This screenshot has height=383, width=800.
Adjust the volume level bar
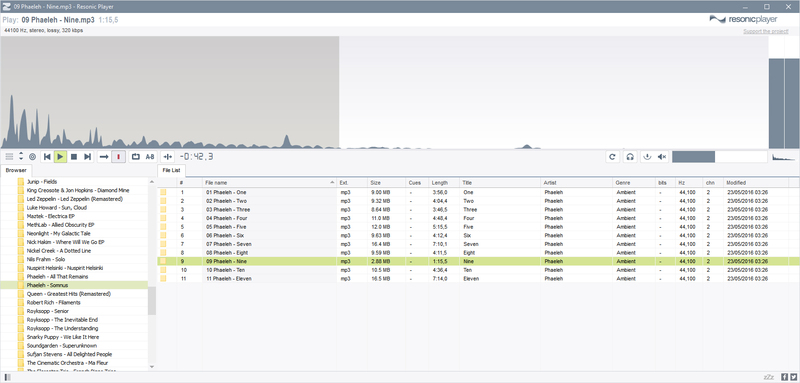pyautogui.click(x=719, y=157)
